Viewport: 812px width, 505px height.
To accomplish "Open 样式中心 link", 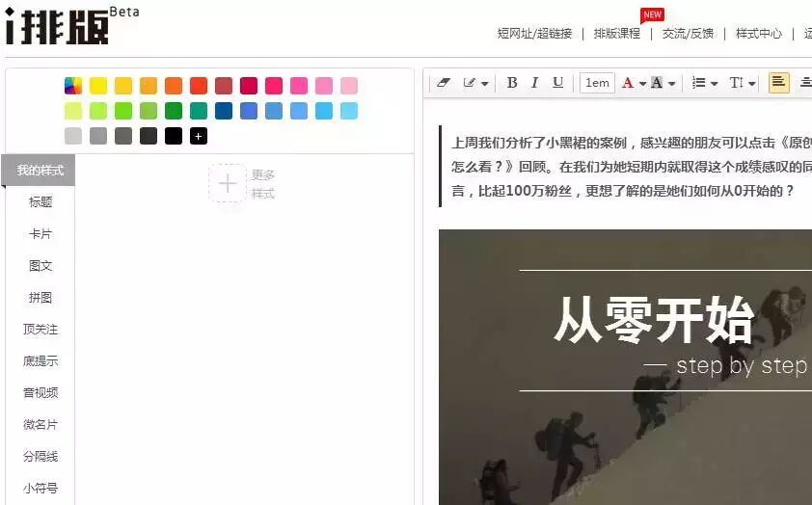I will click(x=759, y=34).
